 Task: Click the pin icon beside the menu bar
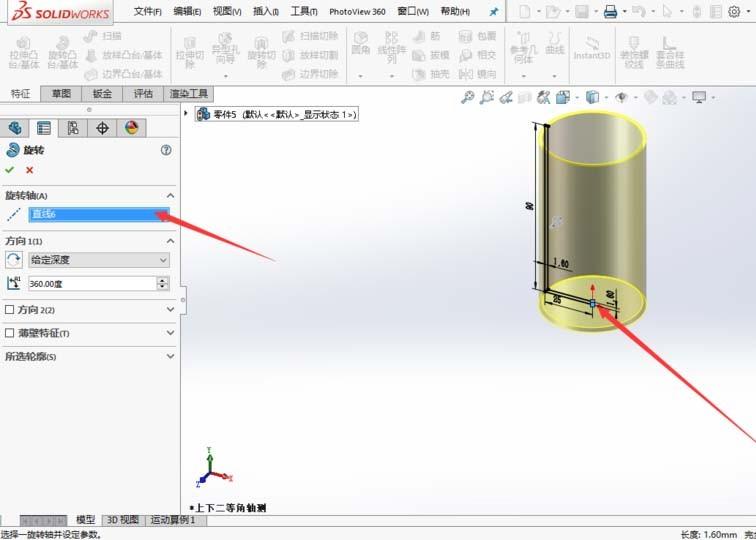point(493,12)
